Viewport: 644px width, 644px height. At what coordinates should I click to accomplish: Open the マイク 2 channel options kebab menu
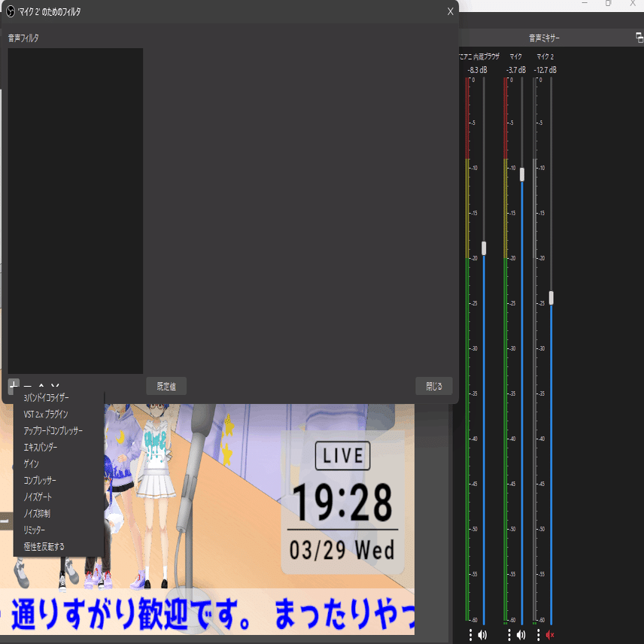(x=538, y=634)
